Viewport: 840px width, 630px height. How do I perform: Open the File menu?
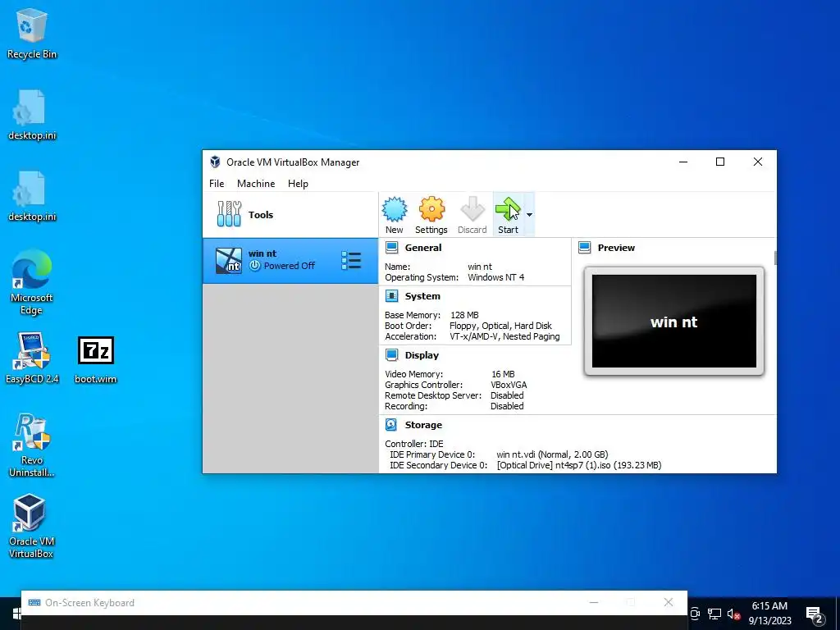217,183
